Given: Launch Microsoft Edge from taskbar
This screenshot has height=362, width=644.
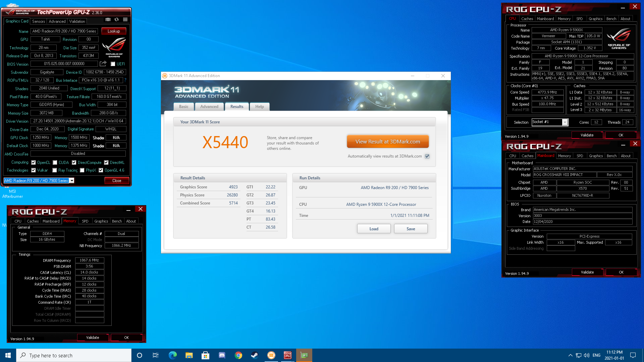Looking at the screenshot, I should [172, 355].
